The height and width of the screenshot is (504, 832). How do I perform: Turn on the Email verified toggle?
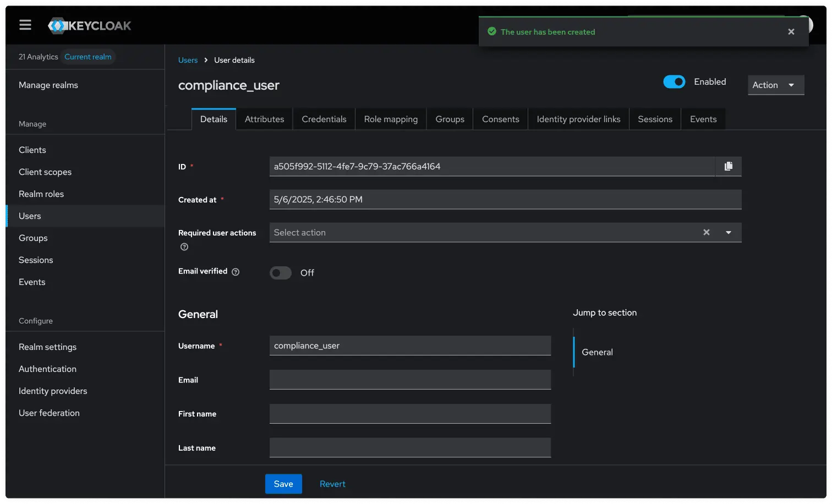[x=280, y=272]
